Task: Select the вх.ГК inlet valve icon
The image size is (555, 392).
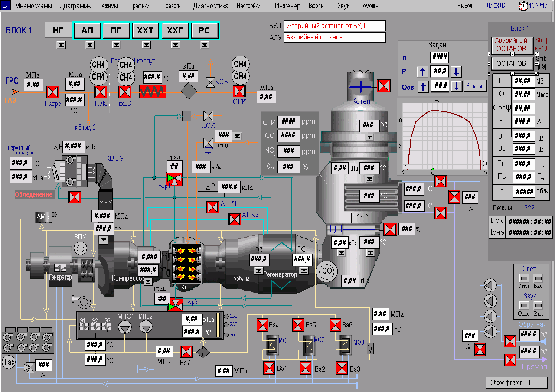Action: pyautogui.click(x=125, y=92)
